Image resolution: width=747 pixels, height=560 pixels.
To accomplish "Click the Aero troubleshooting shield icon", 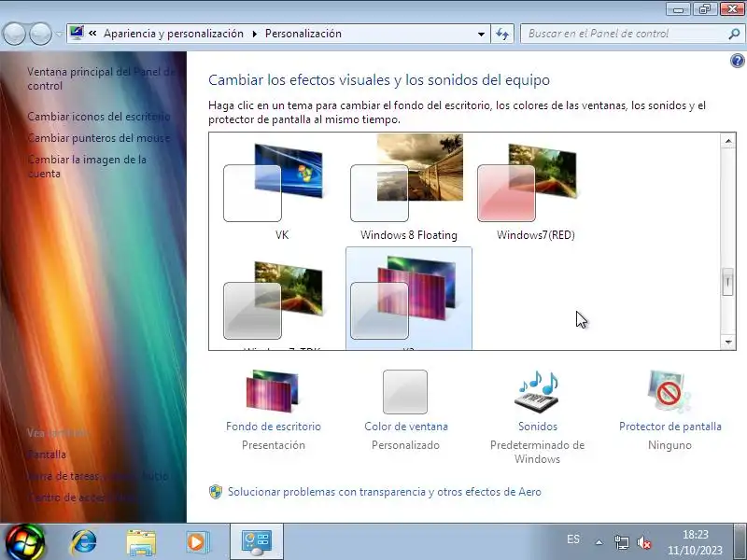I will pos(216,492).
